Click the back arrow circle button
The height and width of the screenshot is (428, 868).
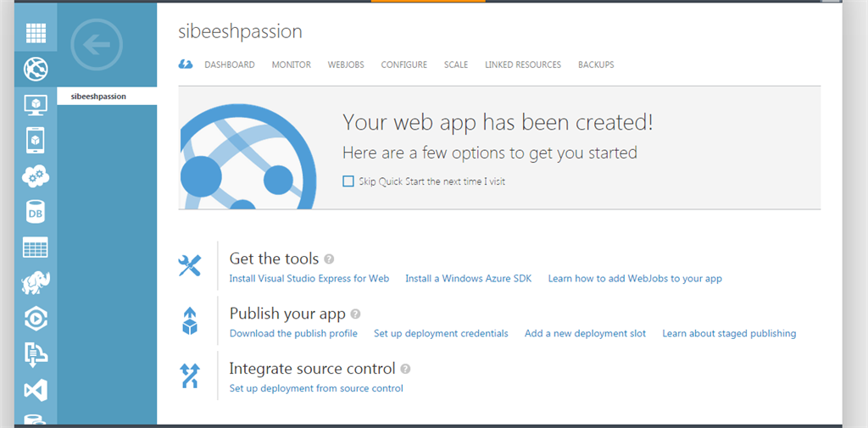(97, 44)
